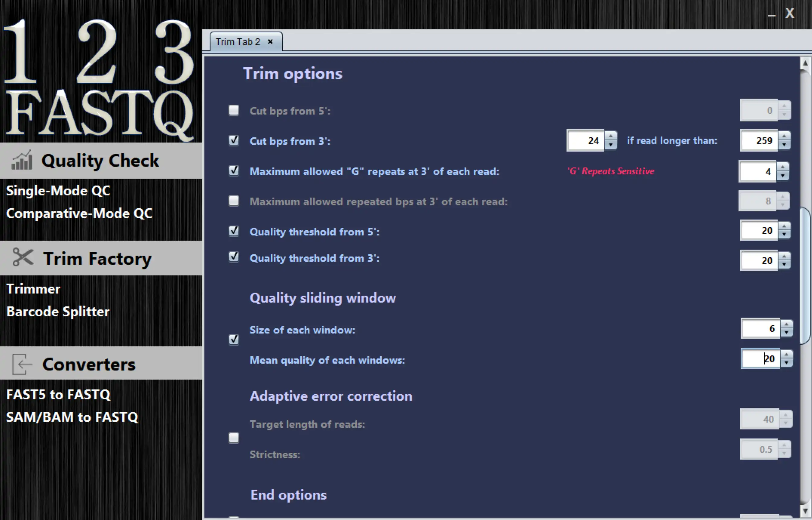
Task: Open the Barcode Splitter tool
Action: pos(58,311)
